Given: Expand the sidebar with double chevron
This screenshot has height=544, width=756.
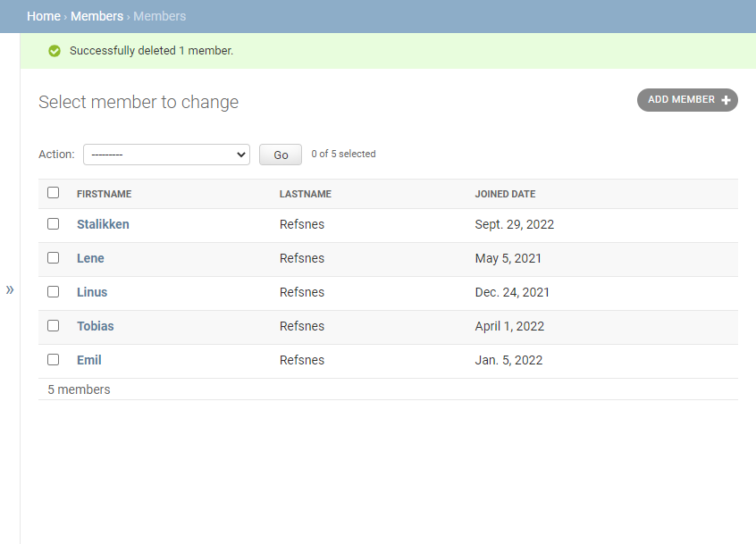Looking at the screenshot, I should point(10,289).
